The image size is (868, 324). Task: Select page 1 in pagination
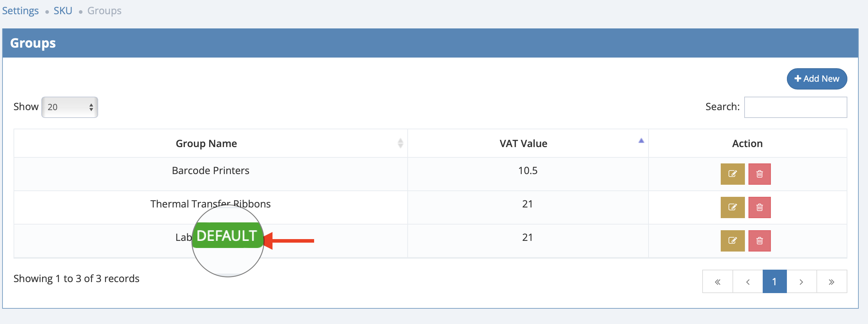point(774,282)
